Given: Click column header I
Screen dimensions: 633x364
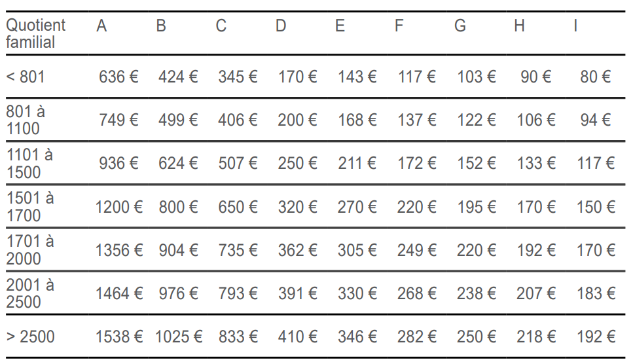Looking at the screenshot, I should [575, 26].
